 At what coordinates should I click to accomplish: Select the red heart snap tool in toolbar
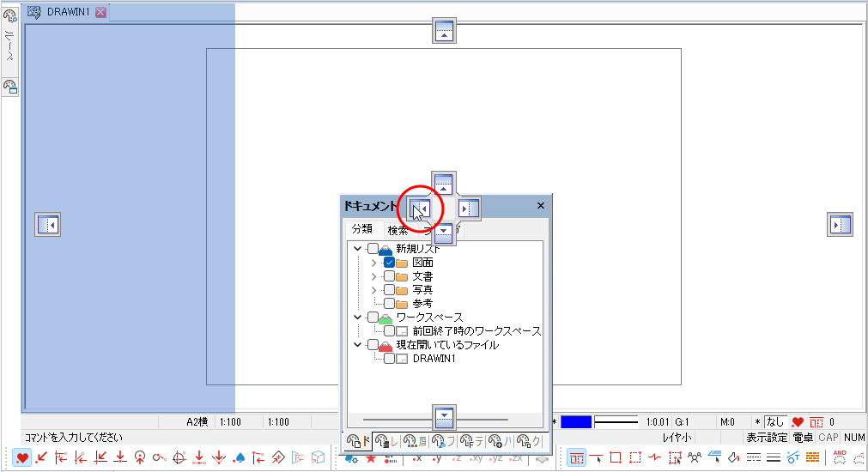tap(22, 458)
